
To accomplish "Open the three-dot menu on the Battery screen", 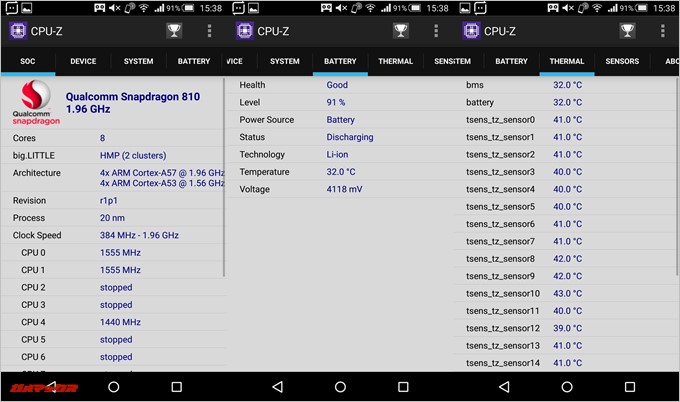I will 436,31.
